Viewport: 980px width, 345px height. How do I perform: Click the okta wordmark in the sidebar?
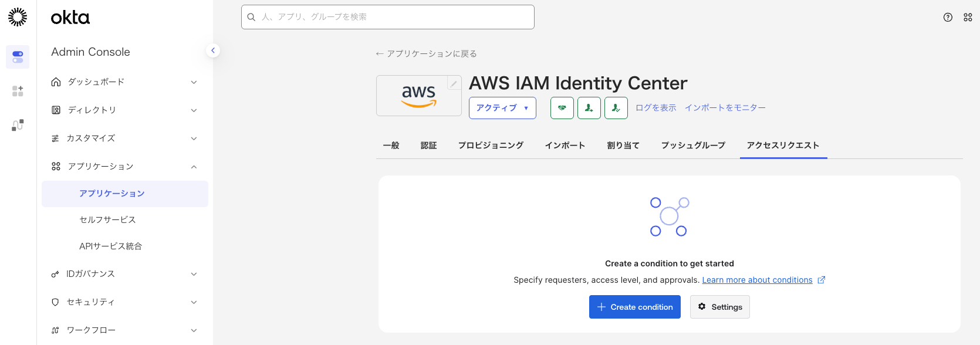click(70, 18)
